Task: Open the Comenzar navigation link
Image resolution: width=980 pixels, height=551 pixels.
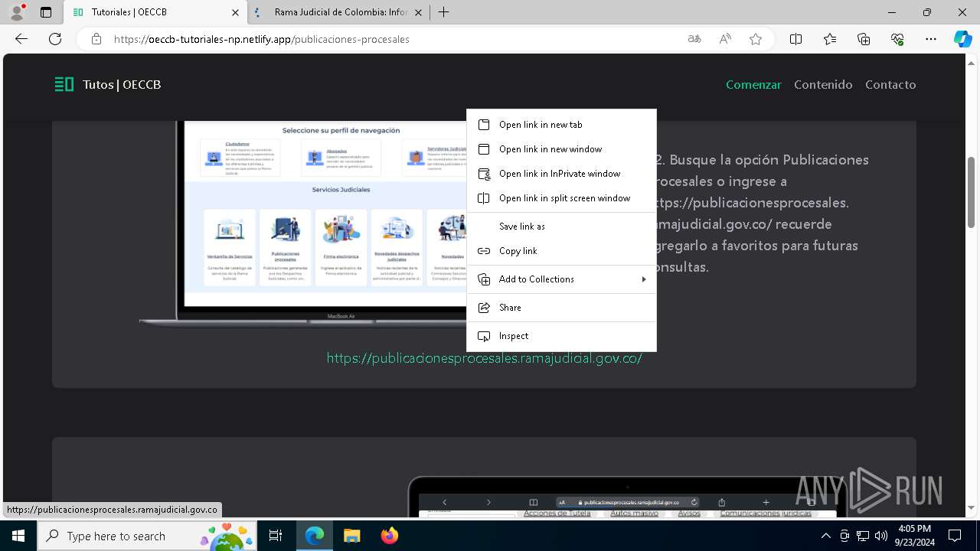Action: [753, 84]
